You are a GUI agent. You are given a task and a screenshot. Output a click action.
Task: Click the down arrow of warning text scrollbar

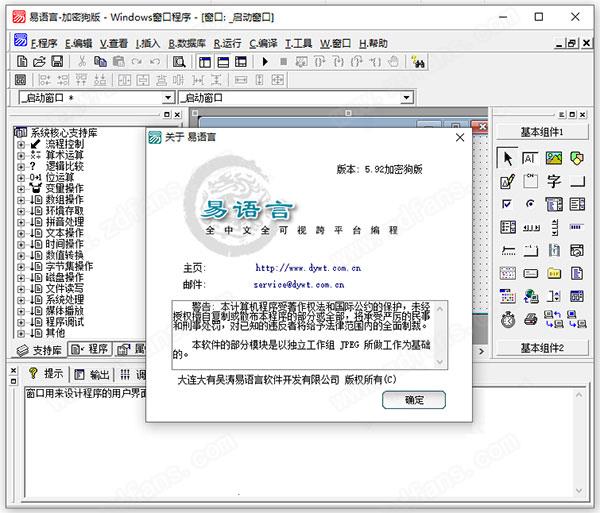tap(440, 362)
